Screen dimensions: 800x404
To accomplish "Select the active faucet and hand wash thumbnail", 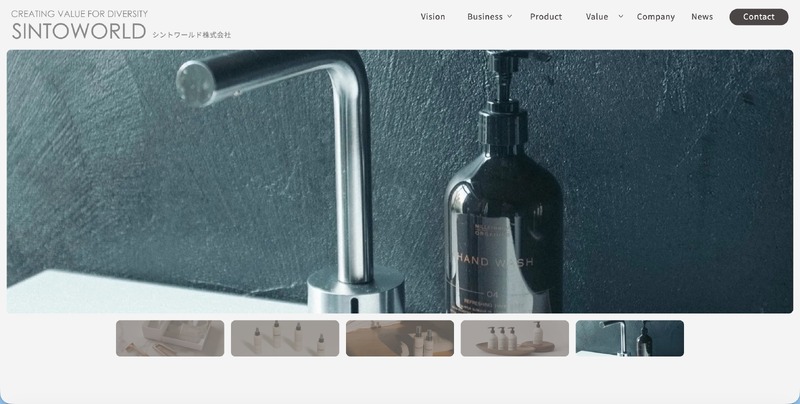I will (630, 338).
